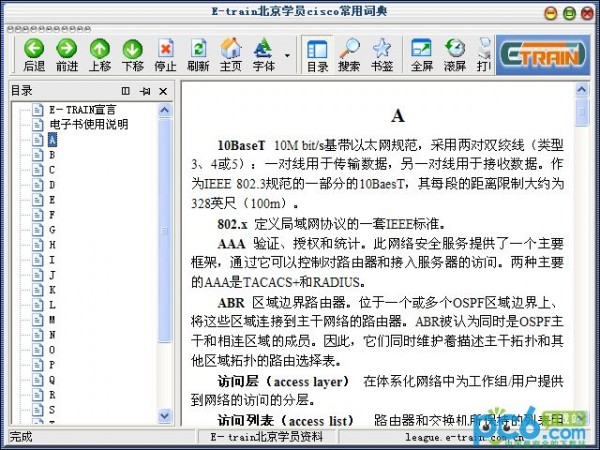Click the ETRAIN logo banner
The image size is (600, 450).
pyautogui.click(x=543, y=55)
